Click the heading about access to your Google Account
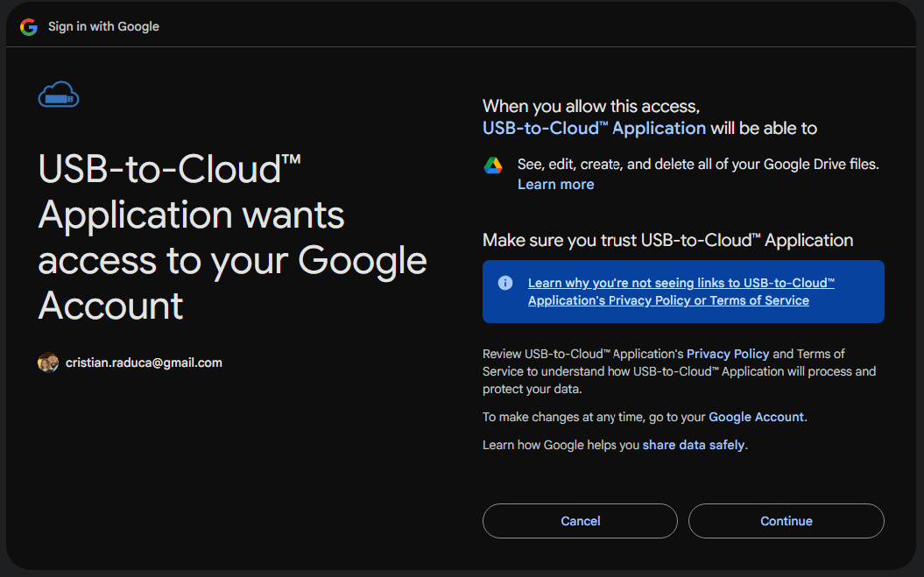 pyautogui.click(x=232, y=236)
